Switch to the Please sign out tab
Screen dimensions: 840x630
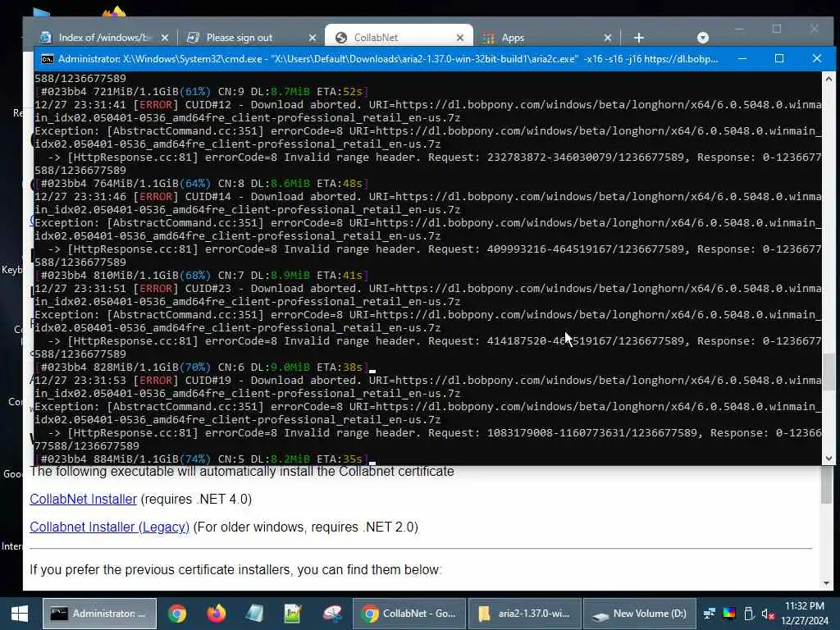pyautogui.click(x=239, y=38)
